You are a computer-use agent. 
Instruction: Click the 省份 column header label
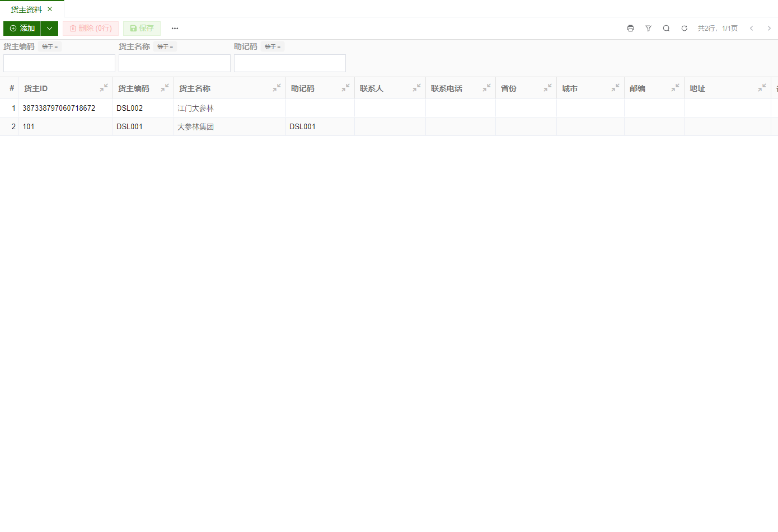(x=509, y=88)
